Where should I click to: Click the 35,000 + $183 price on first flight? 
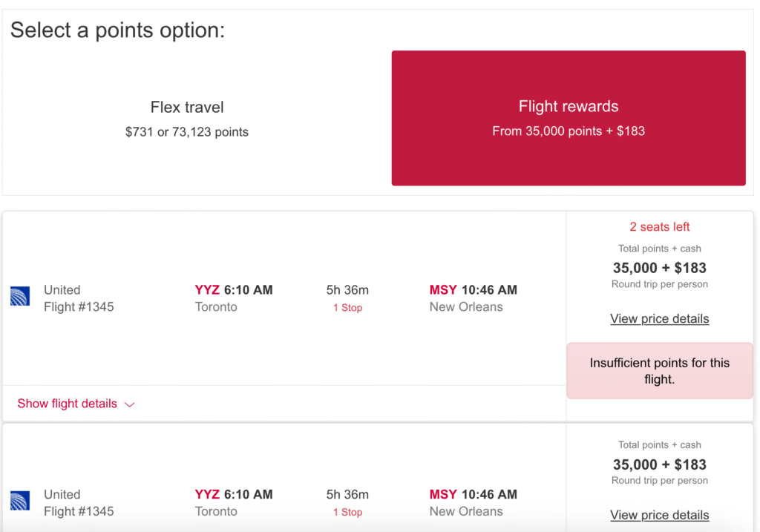(659, 268)
